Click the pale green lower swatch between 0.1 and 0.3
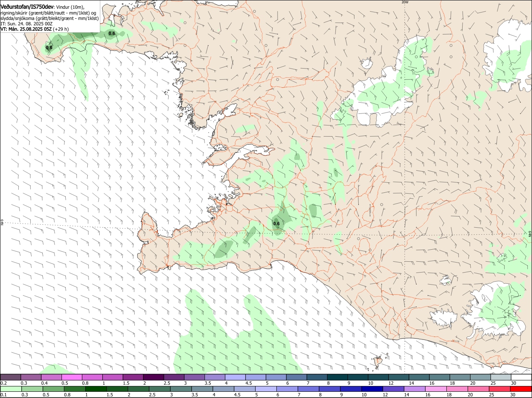The image size is (532, 398). [10, 389]
